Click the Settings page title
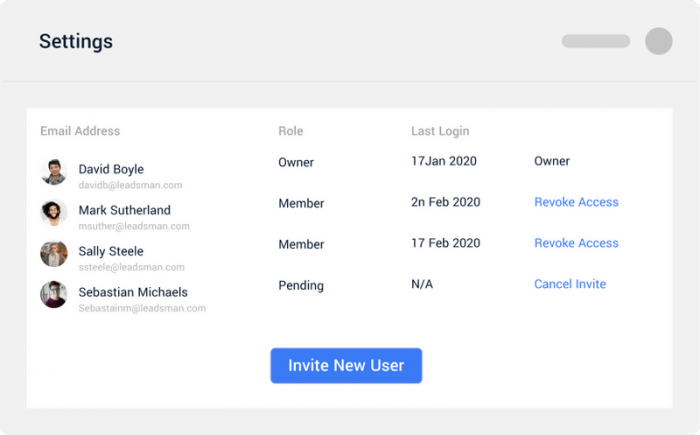This screenshot has width=700, height=435. point(76,42)
